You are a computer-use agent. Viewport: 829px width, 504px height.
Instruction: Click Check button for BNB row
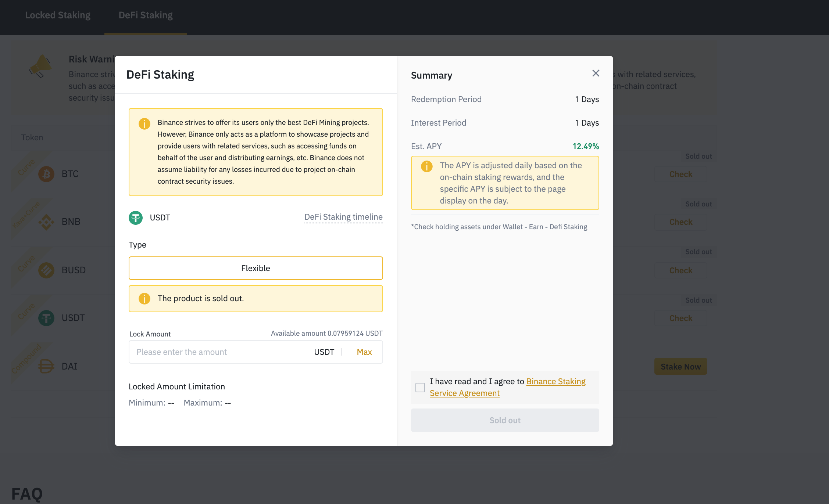[x=681, y=222]
